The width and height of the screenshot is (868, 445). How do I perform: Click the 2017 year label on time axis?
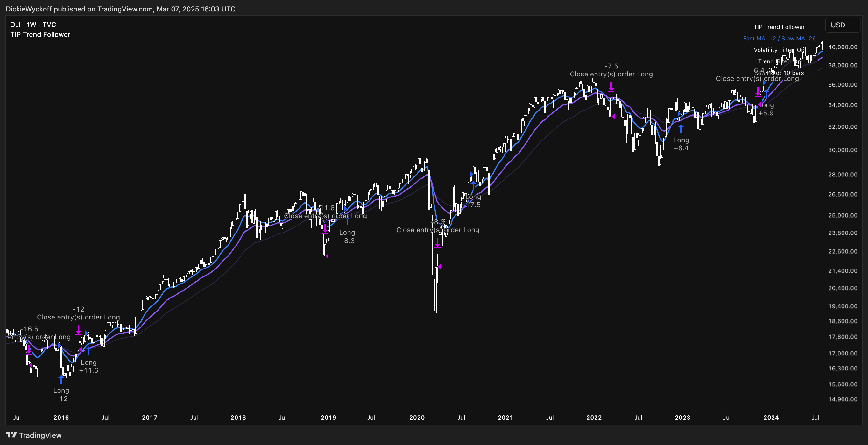(x=150, y=417)
